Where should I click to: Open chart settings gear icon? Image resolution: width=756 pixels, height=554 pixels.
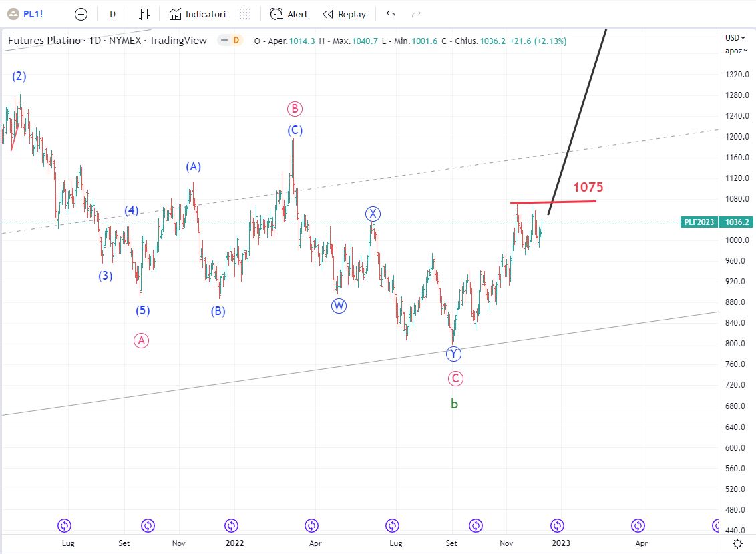point(737,543)
